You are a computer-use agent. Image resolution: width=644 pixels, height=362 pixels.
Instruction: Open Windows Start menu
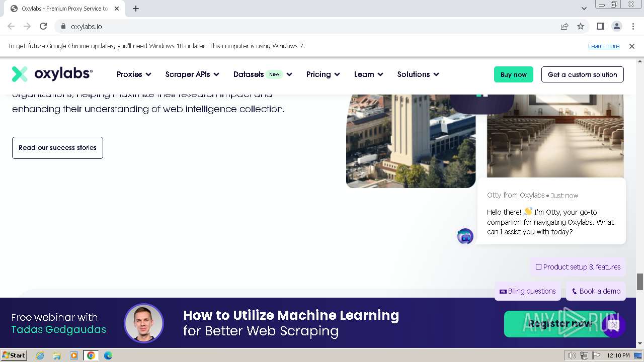(x=14, y=355)
